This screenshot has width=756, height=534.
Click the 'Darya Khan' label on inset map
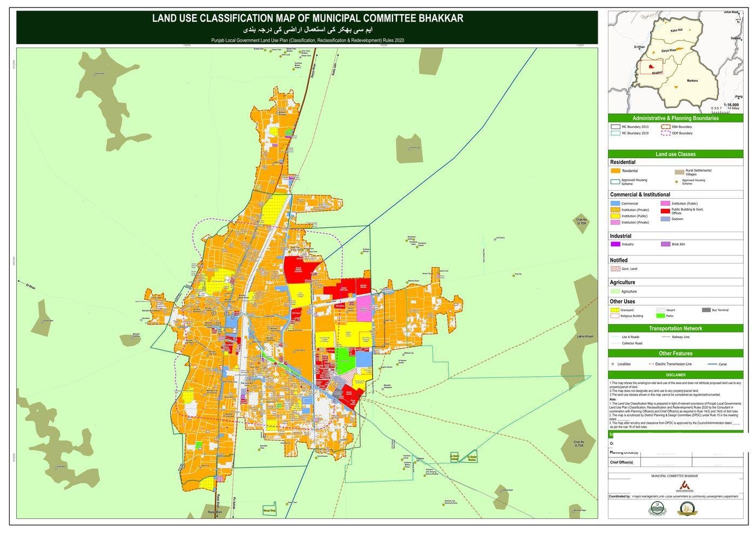click(x=669, y=50)
